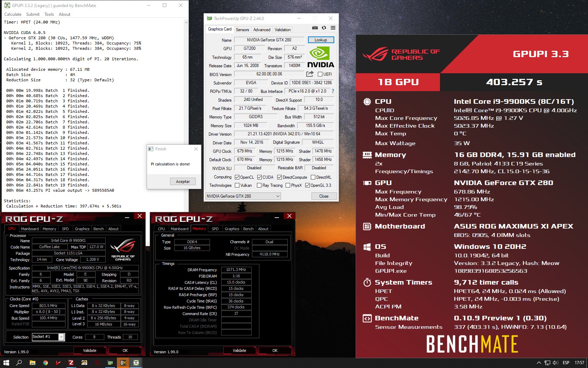Open File Explorer from the taskbar
This screenshot has width=588, height=368.
pos(32,363)
